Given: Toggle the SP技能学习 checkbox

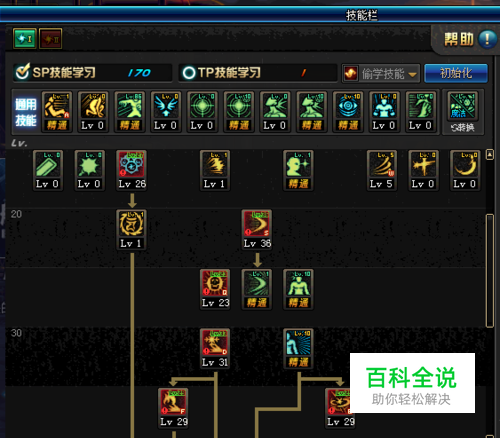Looking at the screenshot, I should click(23, 71).
